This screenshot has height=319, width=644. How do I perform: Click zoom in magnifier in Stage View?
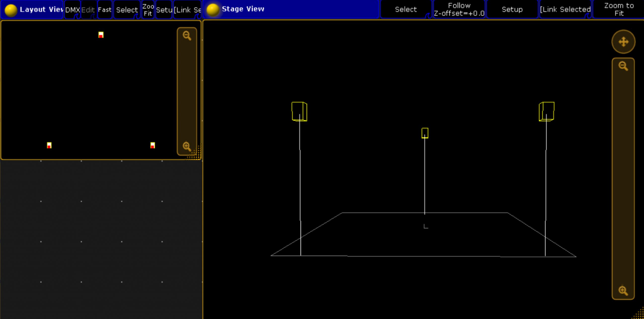click(x=623, y=291)
